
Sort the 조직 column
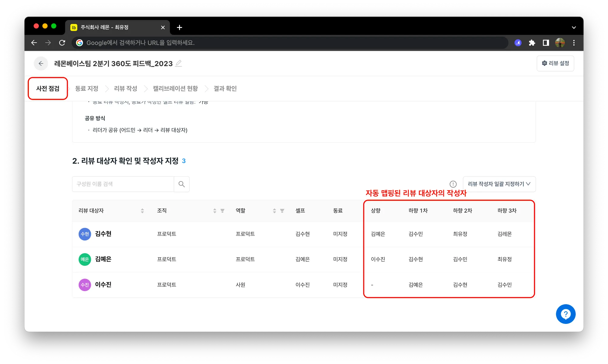point(215,211)
